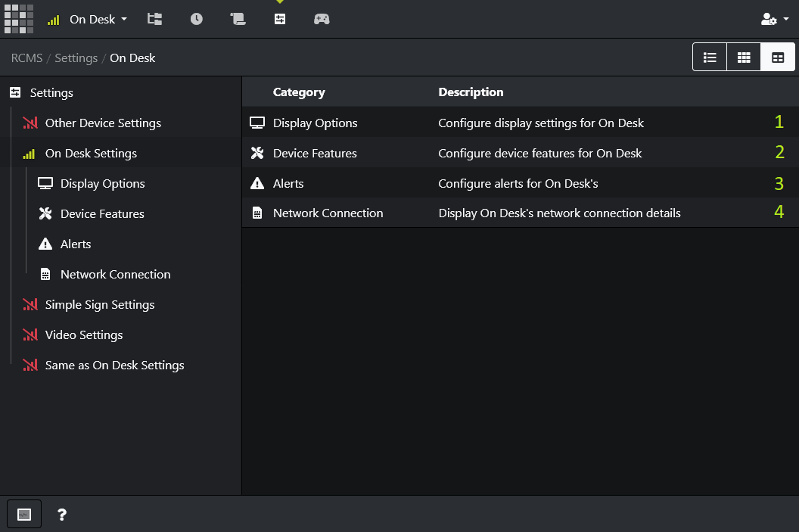Open the clock schedule icon in top bar

tap(196, 20)
